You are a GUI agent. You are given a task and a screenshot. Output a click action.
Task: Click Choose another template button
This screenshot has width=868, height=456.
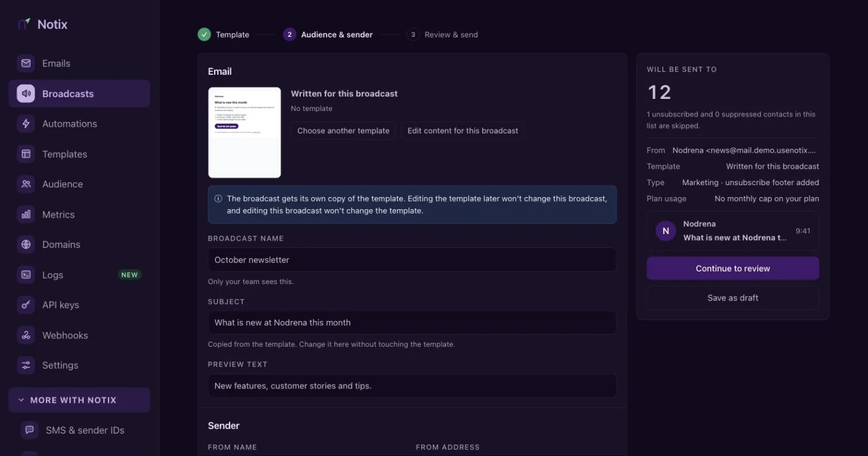tap(344, 131)
